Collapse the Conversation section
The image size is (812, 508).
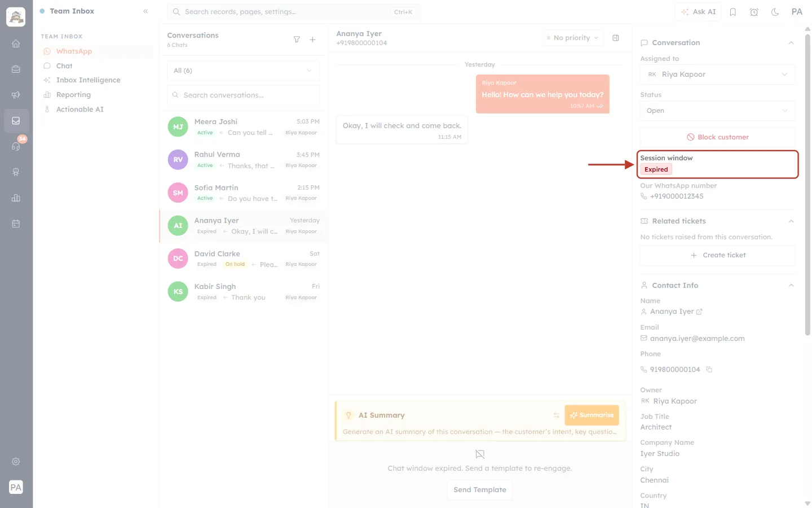(x=791, y=43)
